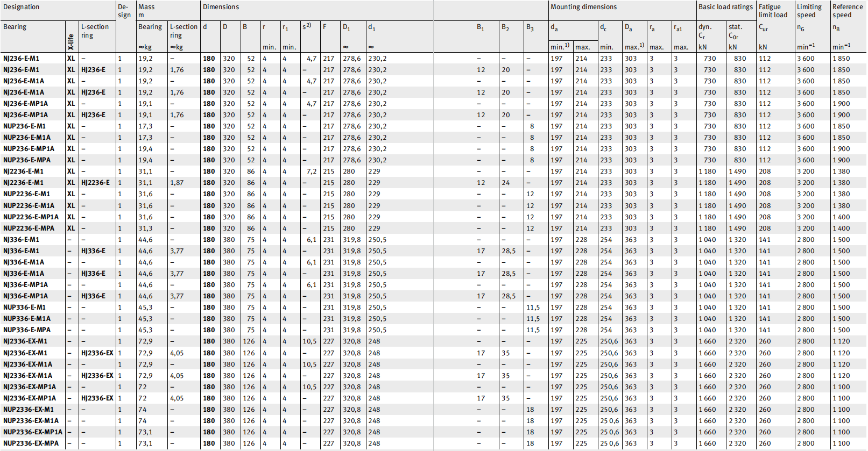Click the Basic load ratings header

[x=725, y=7]
